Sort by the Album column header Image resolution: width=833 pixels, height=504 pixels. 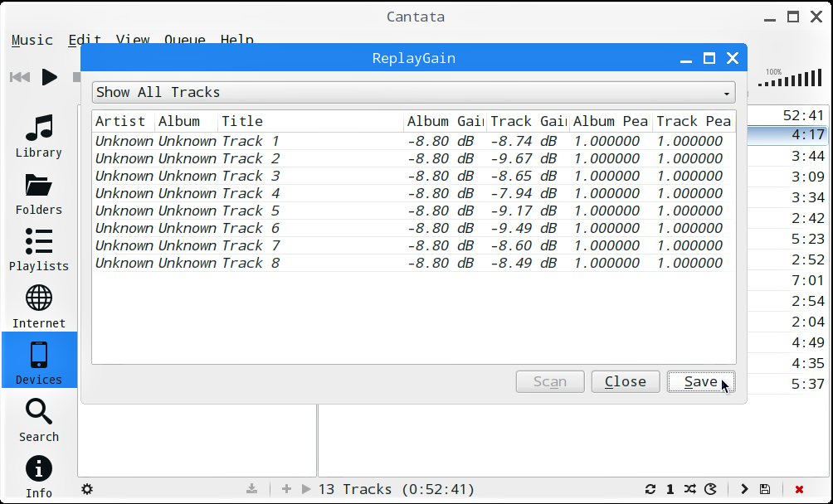[x=187, y=122]
